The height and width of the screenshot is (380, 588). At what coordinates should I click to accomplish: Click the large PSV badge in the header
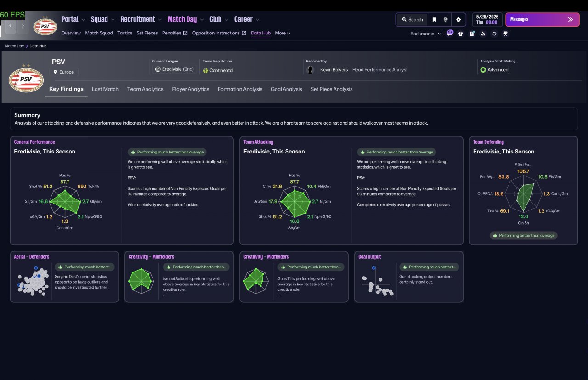tap(26, 78)
